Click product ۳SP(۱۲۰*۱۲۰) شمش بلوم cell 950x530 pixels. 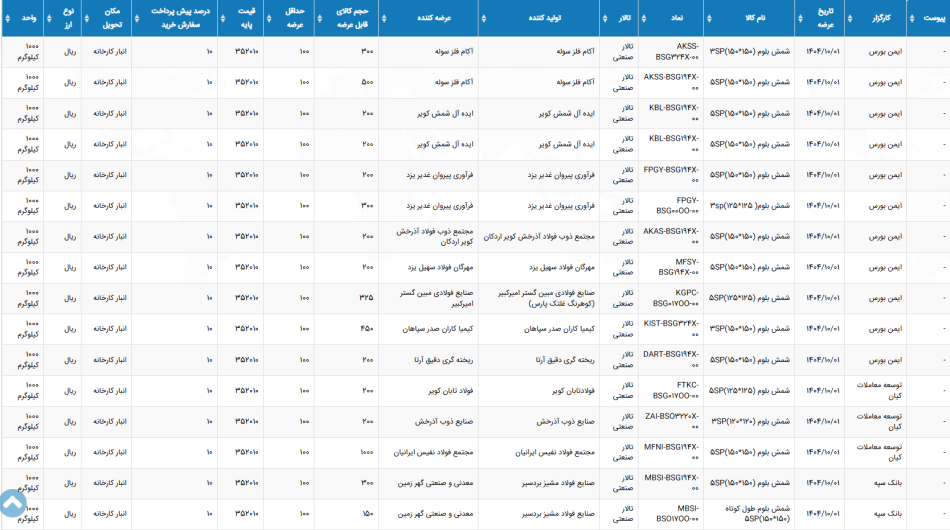coord(749,422)
